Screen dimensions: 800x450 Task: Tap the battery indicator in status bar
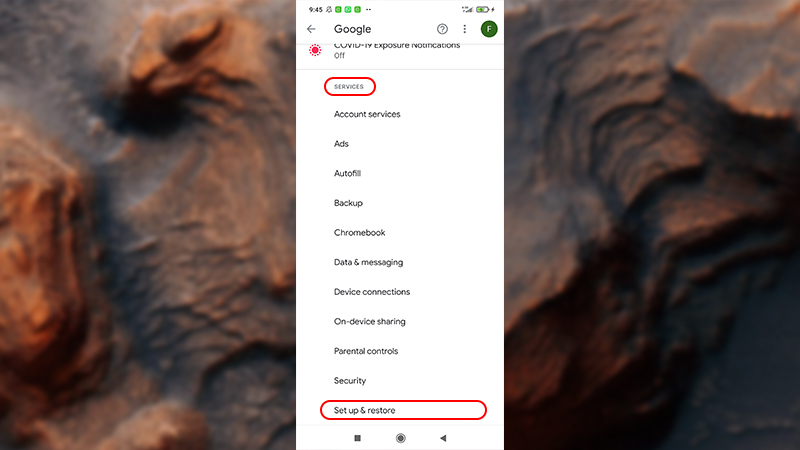point(483,9)
